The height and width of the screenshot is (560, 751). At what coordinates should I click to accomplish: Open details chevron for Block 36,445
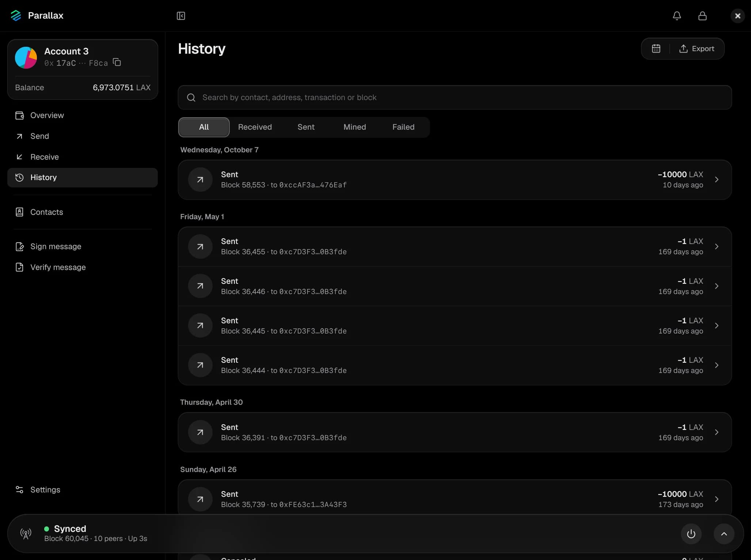pyautogui.click(x=717, y=326)
